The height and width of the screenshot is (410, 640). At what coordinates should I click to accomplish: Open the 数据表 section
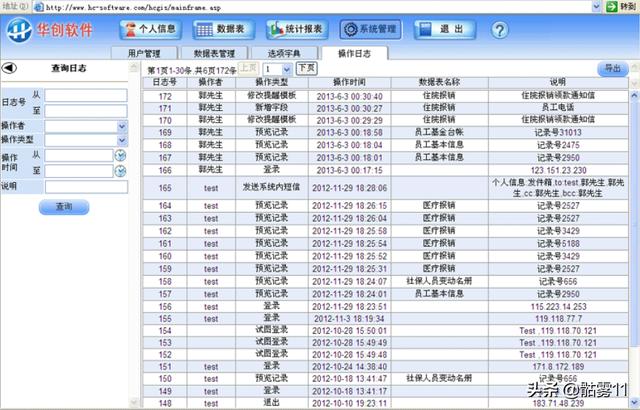[224, 29]
